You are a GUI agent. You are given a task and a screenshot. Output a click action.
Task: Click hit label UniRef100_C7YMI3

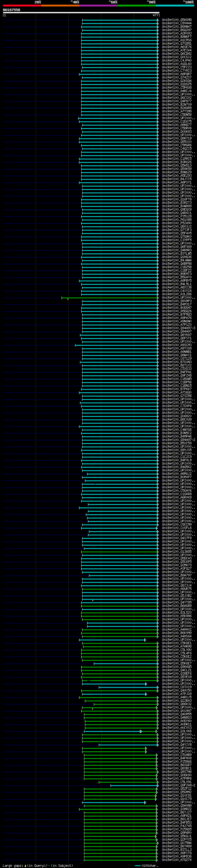click(177, 71)
